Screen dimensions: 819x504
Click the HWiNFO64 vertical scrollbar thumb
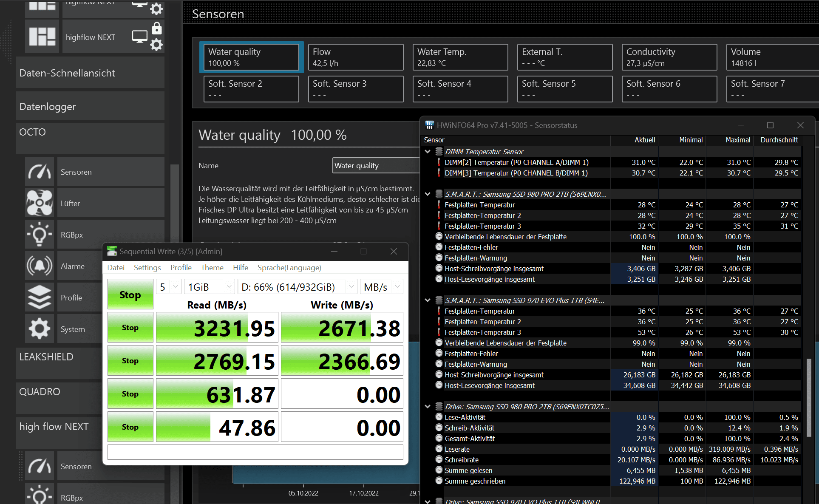809,397
